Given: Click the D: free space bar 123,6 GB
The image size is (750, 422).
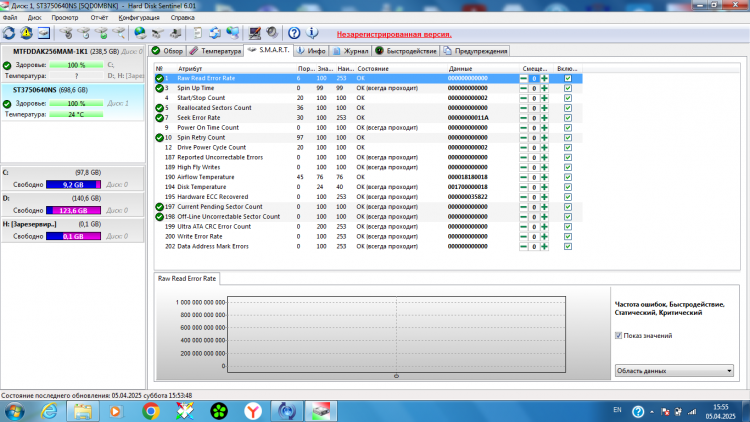Looking at the screenshot, I should [x=73, y=211].
